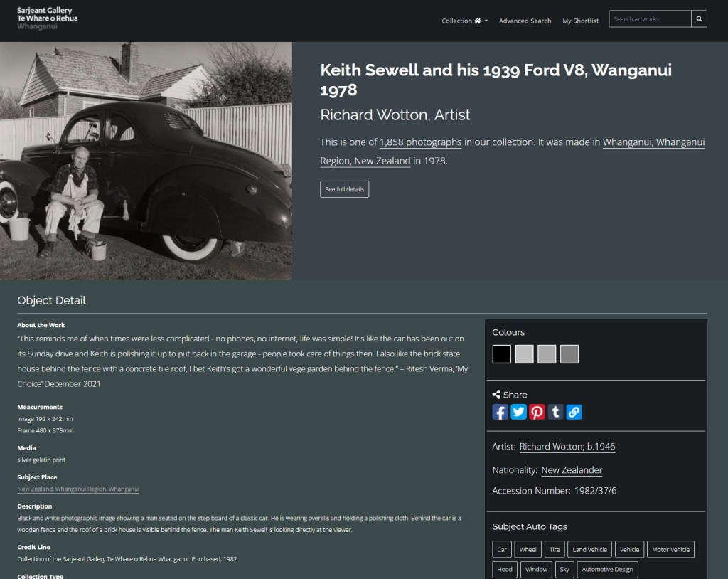
Task: Click the search magnifier button
Action: click(699, 19)
